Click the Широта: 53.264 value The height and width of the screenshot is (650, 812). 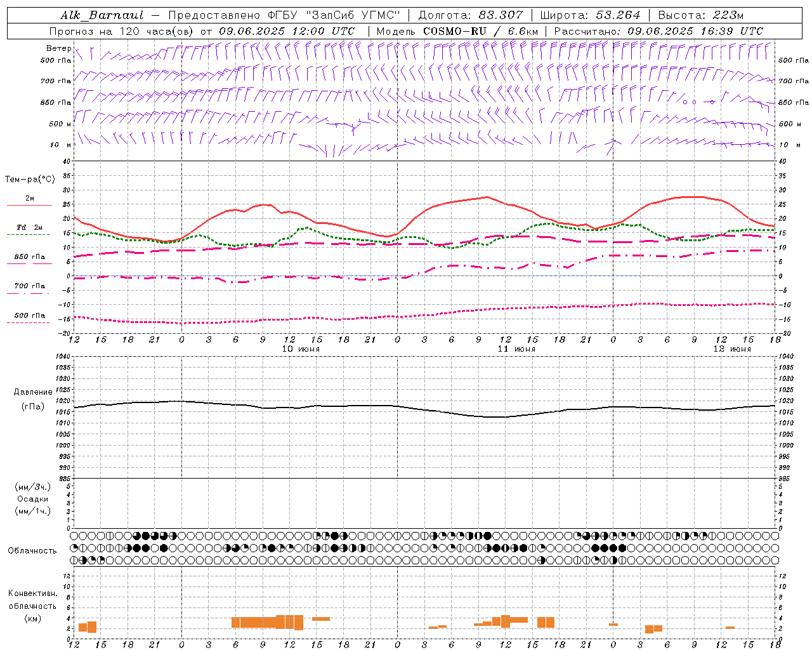tap(590, 15)
